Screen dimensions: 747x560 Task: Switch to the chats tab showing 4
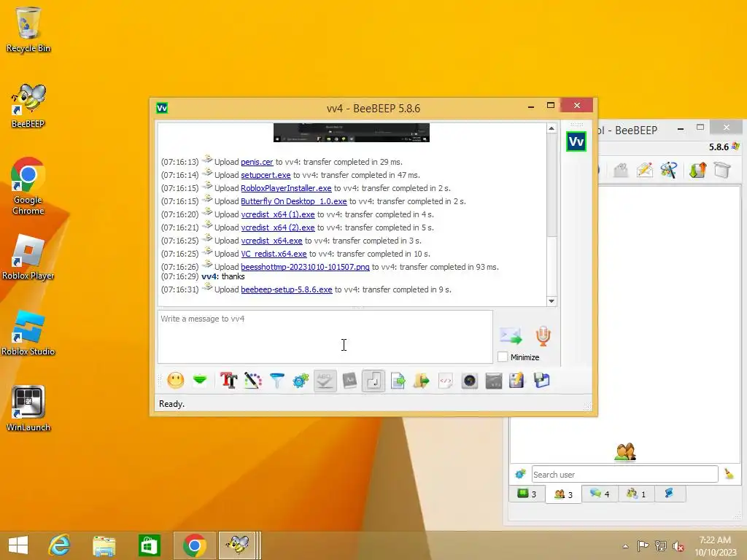click(x=600, y=494)
